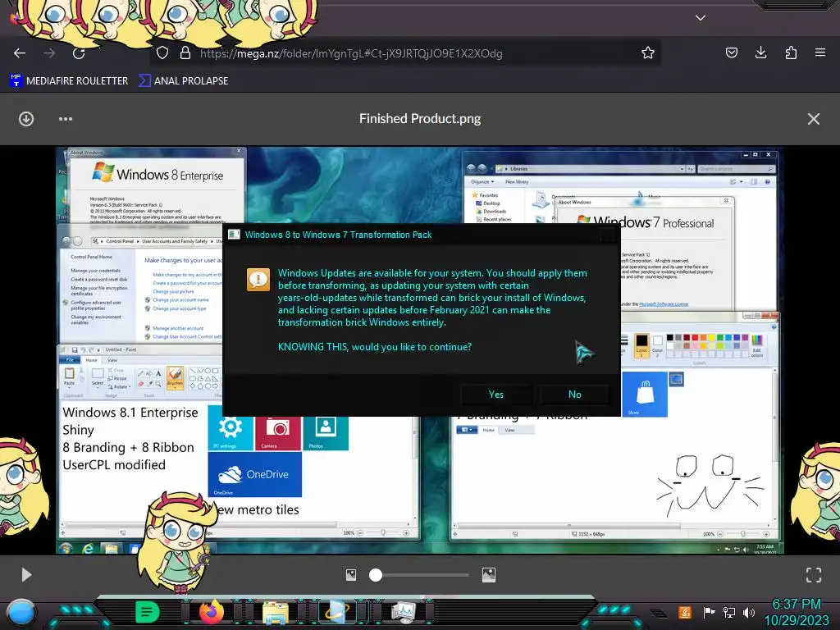Viewport: 840px width, 630px height.
Task: Click the Finished Product.png title text
Action: [x=420, y=118]
